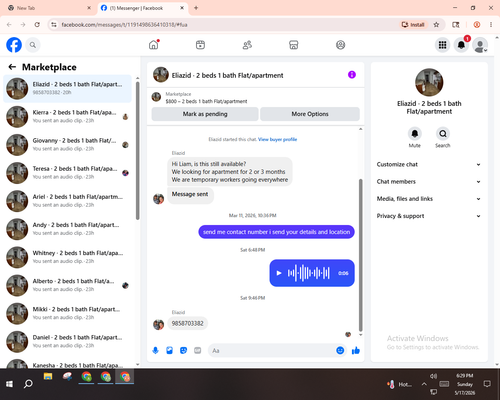Record a voice clip microphone icon
Image resolution: width=500 pixels, height=400 pixels.
155,350
